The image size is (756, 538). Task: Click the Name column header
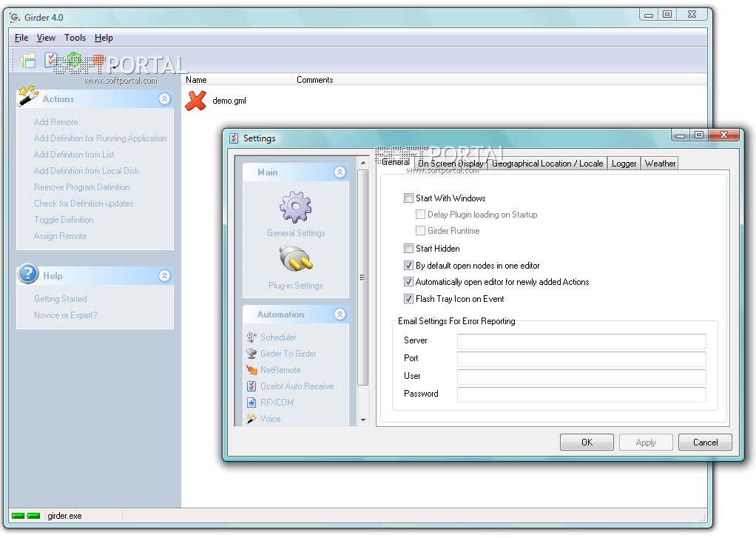click(237, 80)
